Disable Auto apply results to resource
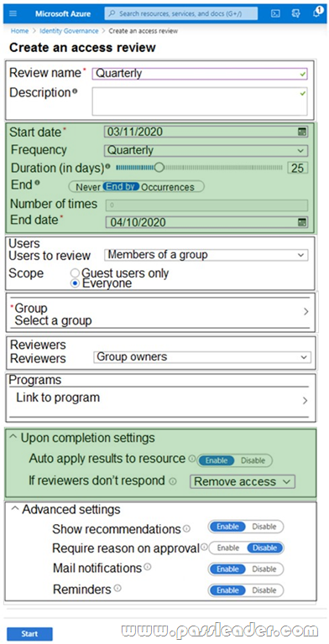The height and width of the screenshot is (644, 329). (253, 460)
